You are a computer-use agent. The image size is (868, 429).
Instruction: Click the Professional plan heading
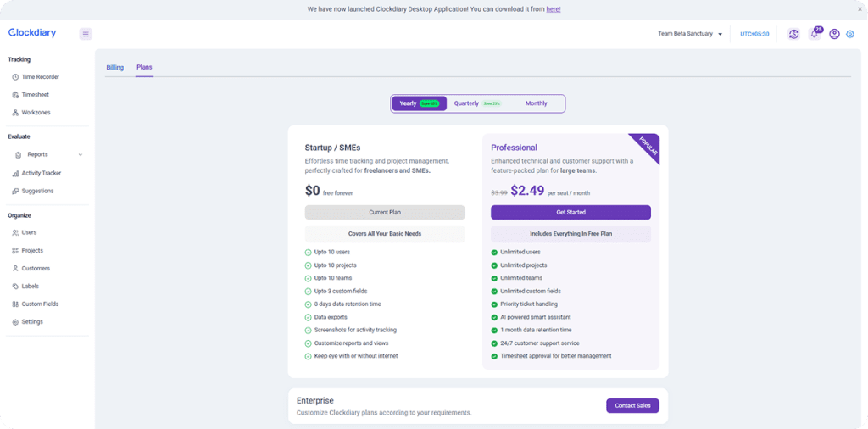tap(514, 148)
